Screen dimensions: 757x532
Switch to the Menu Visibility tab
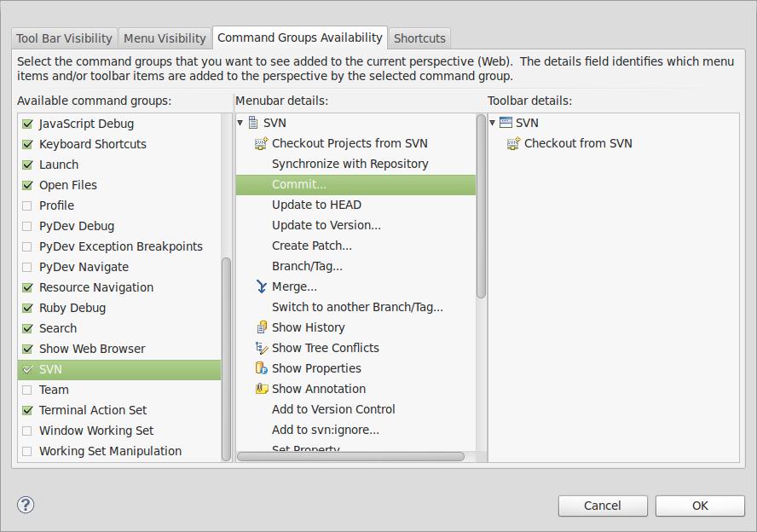[165, 38]
